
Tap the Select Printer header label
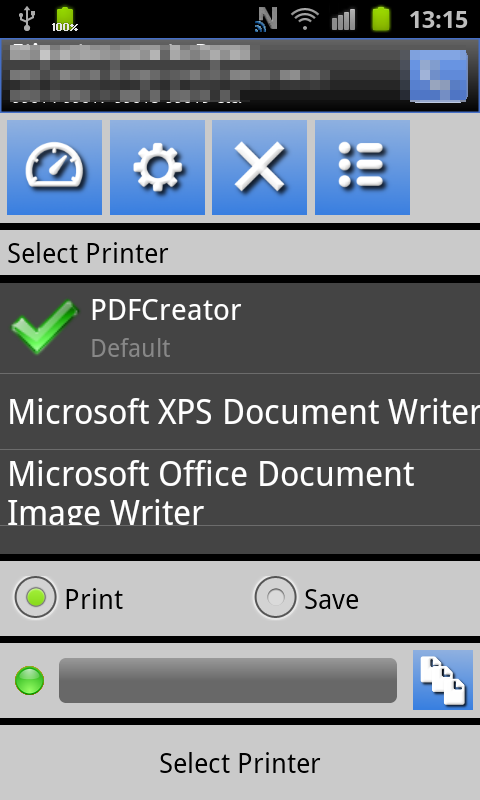88,253
